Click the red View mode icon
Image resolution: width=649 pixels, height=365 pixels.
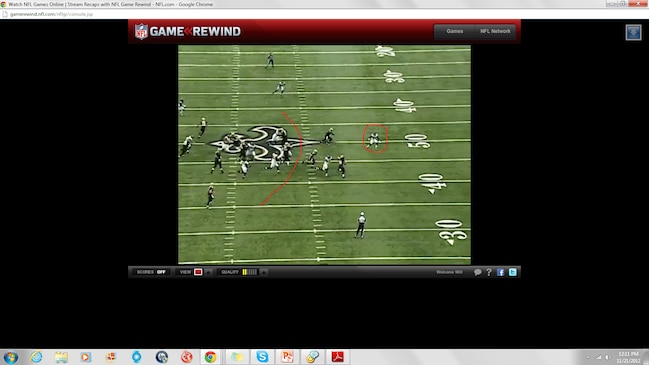tap(198, 272)
